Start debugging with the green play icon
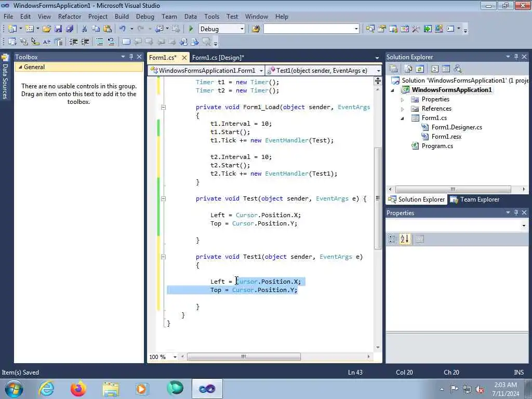 point(191,29)
